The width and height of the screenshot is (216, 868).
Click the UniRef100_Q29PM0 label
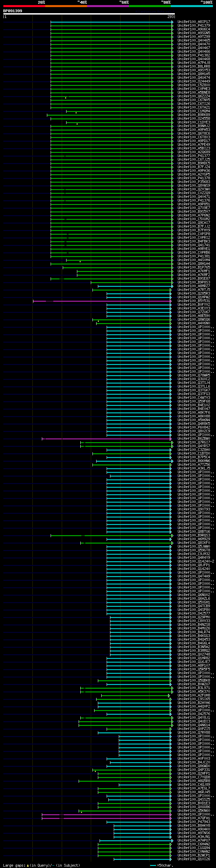[x=194, y=617]
